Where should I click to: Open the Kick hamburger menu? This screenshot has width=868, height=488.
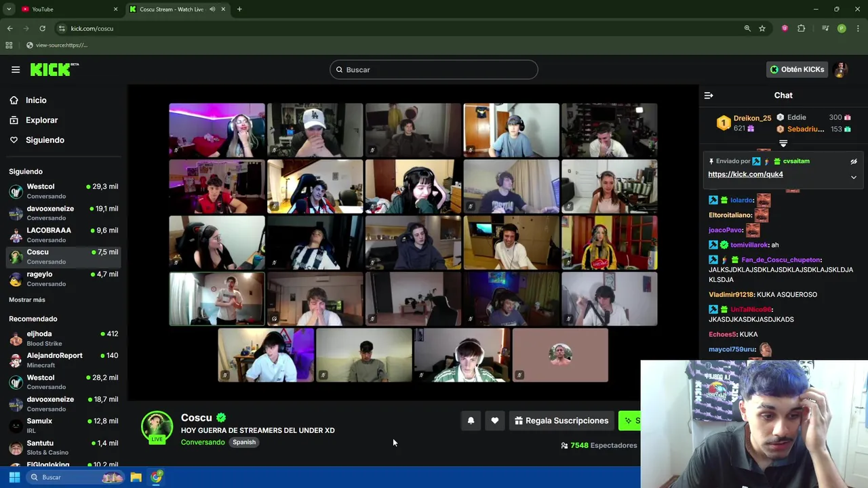tap(16, 69)
